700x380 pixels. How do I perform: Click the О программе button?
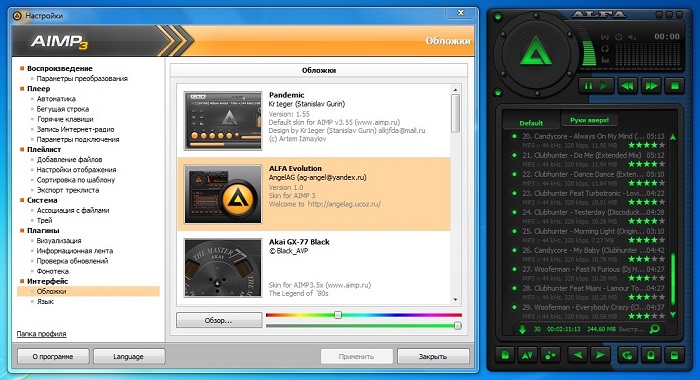click(x=53, y=356)
